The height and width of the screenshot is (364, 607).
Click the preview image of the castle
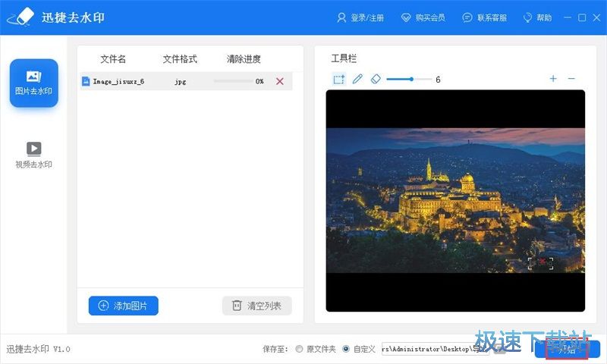[x=455, y=200]
